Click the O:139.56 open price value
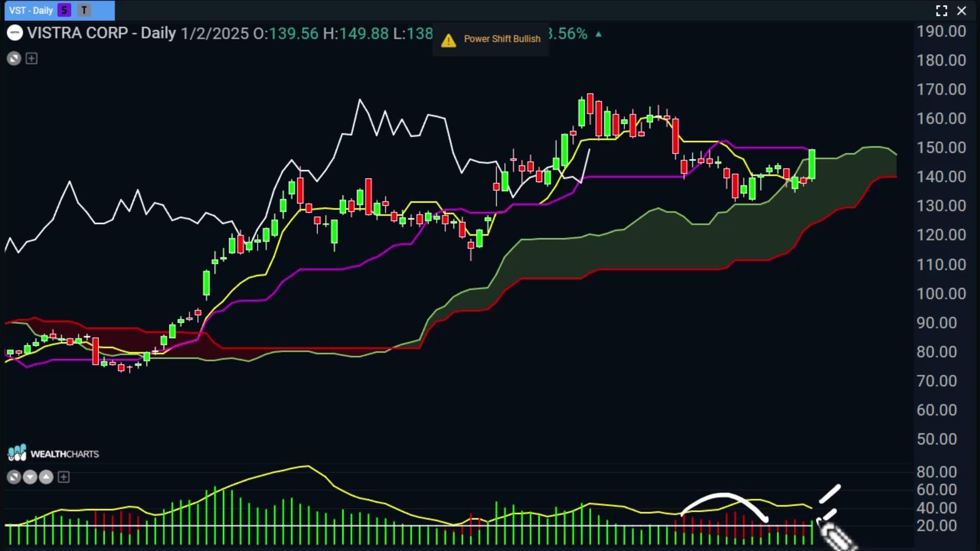This screenshot has width=980, height=551. coord(286,34)
